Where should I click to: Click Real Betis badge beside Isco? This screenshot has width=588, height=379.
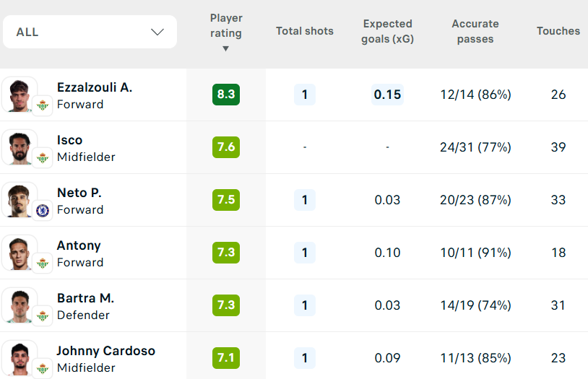tap(43, 158)
